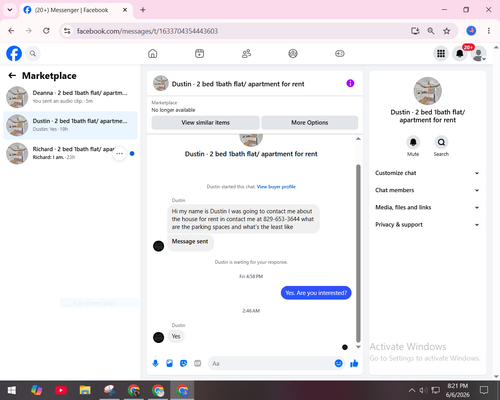Click the site information icon in address bar
500x400 pixels.
[x=67, y=31]
